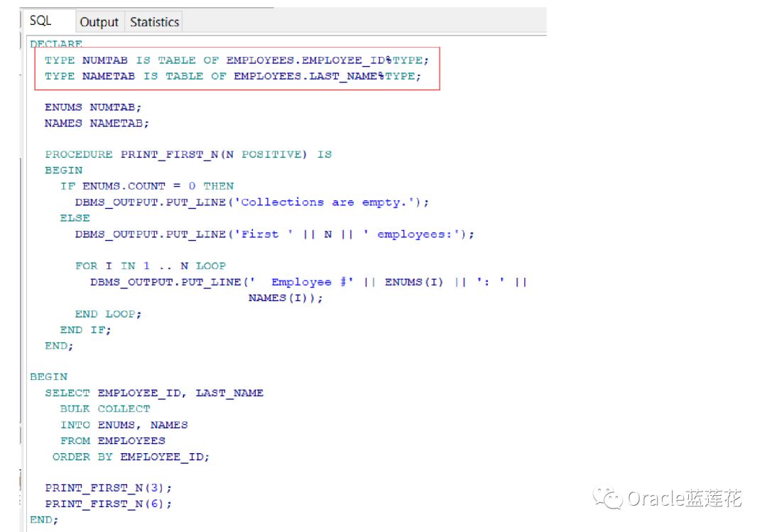Place cursor on the DECLARE keyword
The height and width of the screenshot is (532, 767).
point(57,44)
